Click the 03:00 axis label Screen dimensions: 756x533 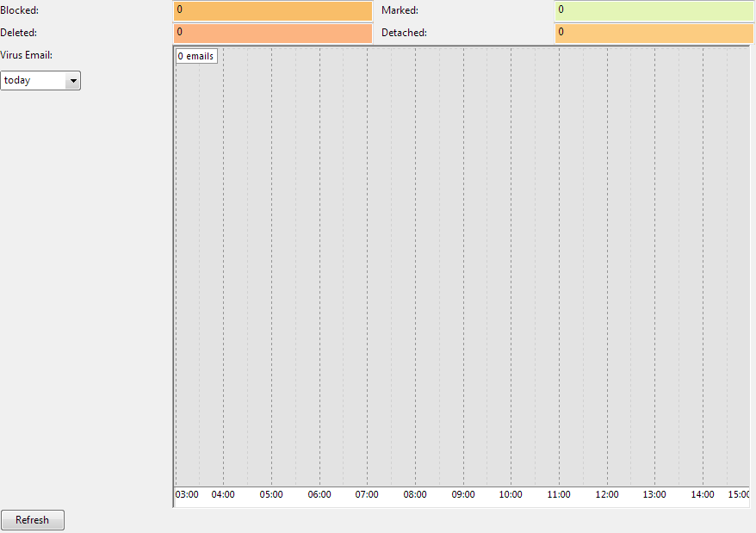(187, 494)
